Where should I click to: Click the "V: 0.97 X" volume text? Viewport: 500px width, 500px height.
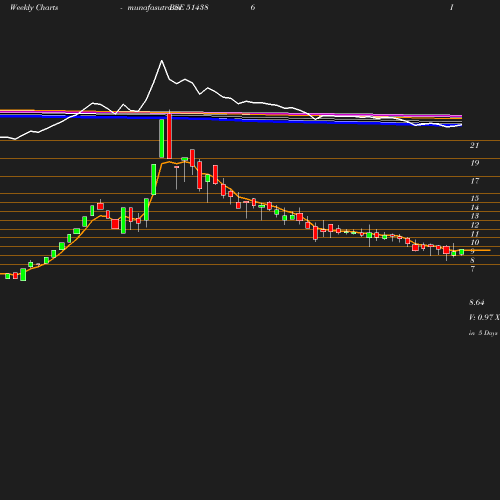pyautogui.click(x=484, y=317)
